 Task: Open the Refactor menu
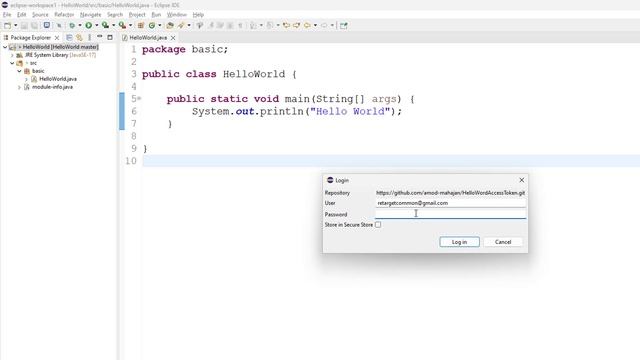(x=64, y=15)
